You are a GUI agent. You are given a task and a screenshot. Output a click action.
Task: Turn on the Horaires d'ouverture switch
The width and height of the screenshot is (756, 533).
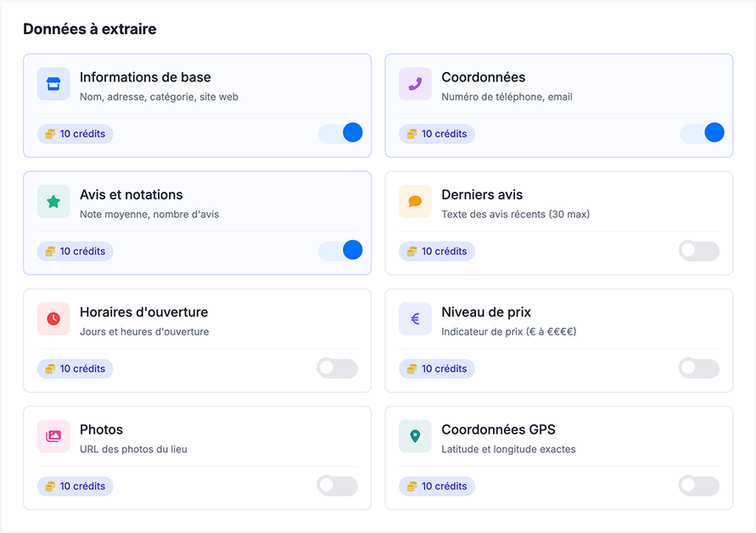tap(337, 368)
